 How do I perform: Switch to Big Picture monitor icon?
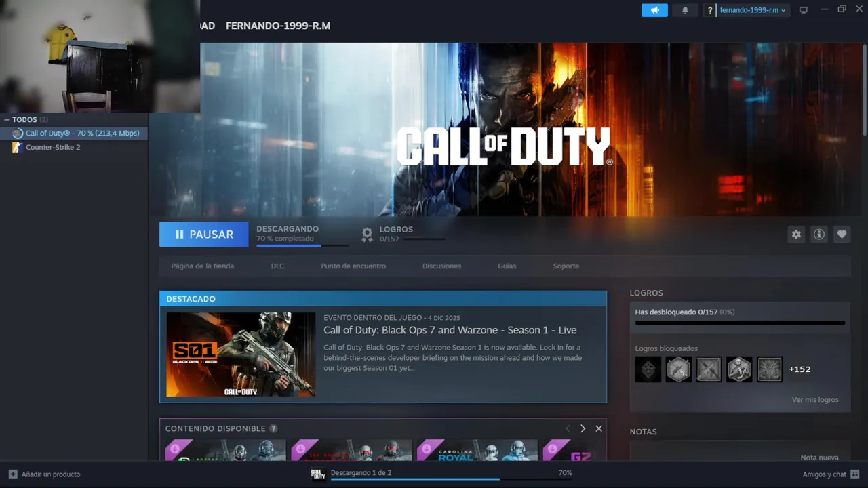(804, 10)
